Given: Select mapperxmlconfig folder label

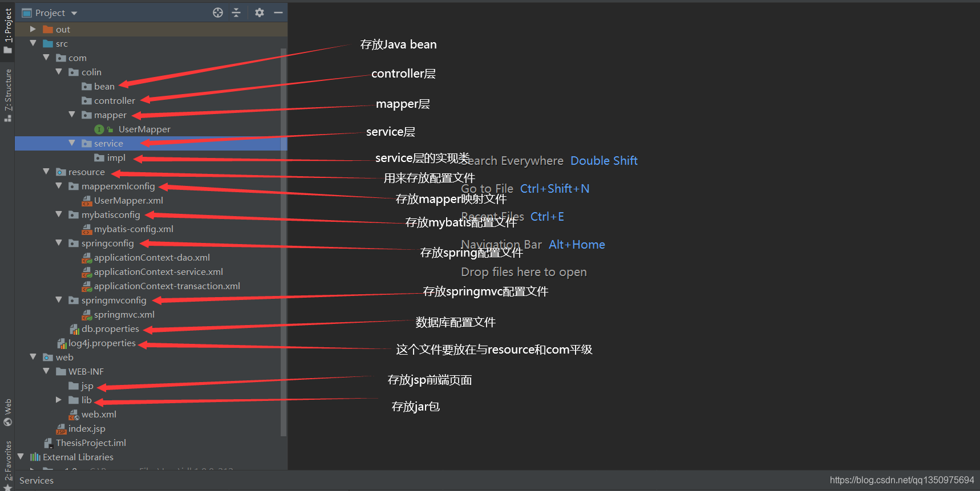Looking at the screenshot, I should click(118, 186).
